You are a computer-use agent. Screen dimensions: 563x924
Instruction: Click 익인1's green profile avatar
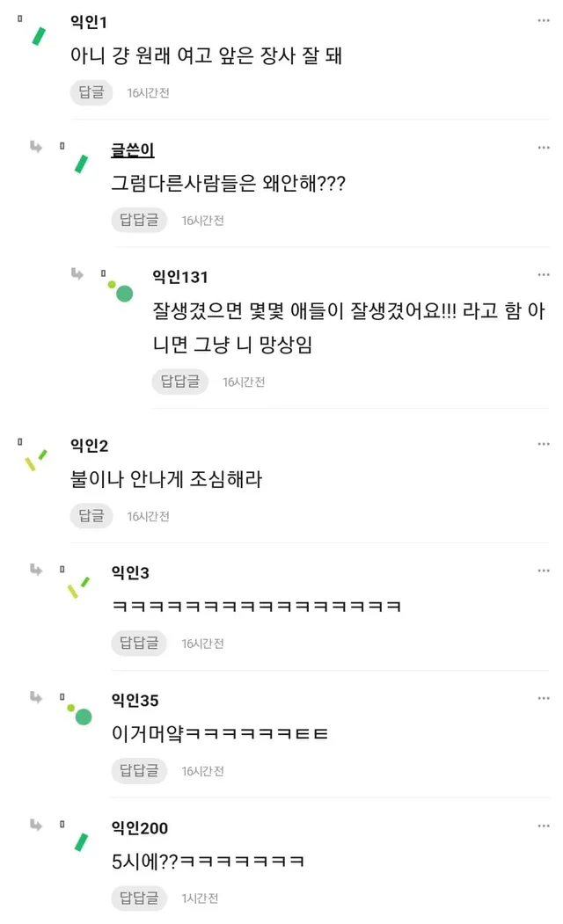click(39, 36)
